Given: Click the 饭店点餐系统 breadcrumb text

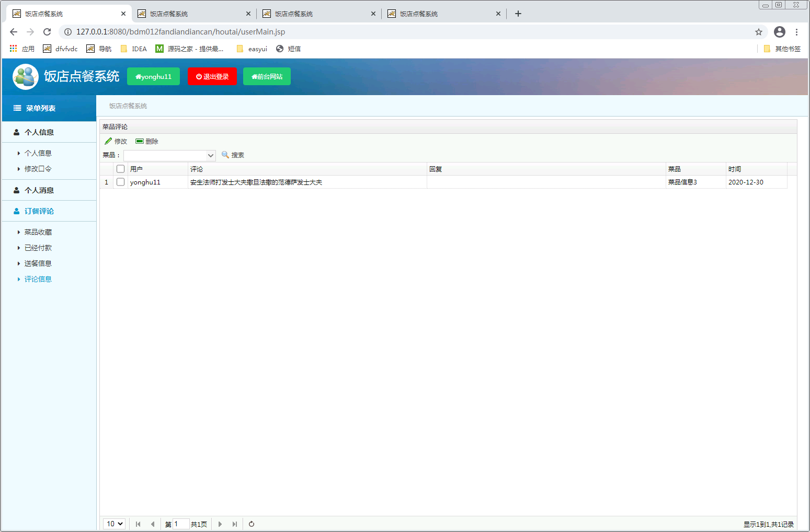Looking at the screenshot, I should pos(128,106).
